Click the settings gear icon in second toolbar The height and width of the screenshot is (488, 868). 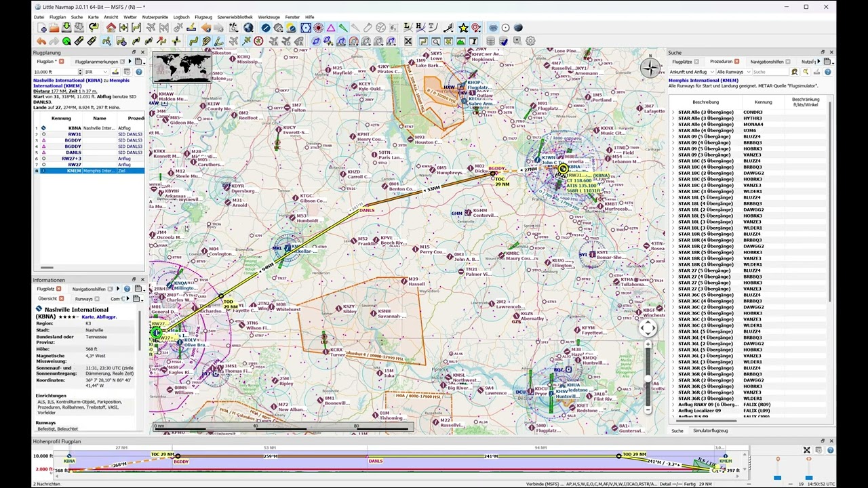(530, 41)
